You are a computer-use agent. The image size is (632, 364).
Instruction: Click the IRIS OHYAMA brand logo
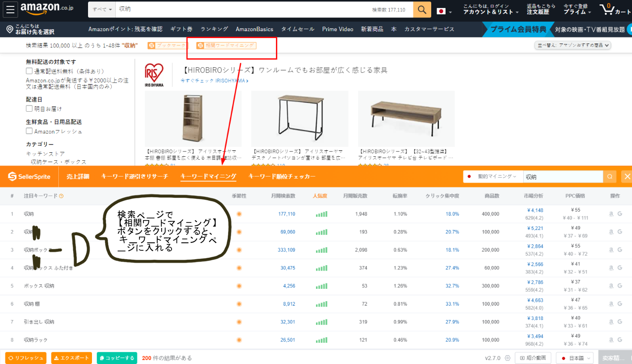point(154,75)
